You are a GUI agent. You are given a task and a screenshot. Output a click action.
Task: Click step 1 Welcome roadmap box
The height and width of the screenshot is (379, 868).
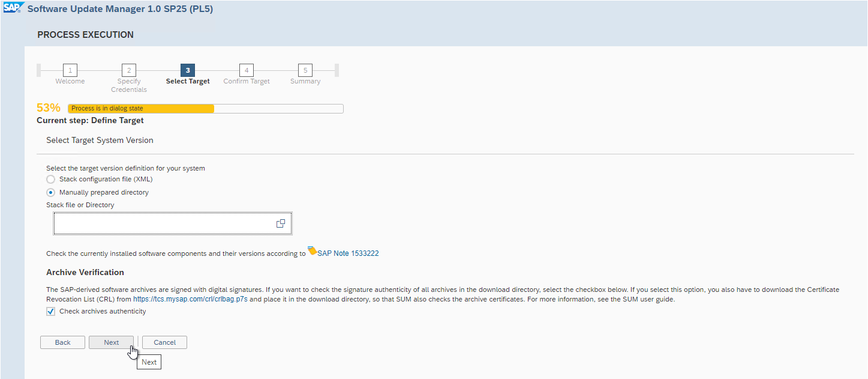pos(70,70)
